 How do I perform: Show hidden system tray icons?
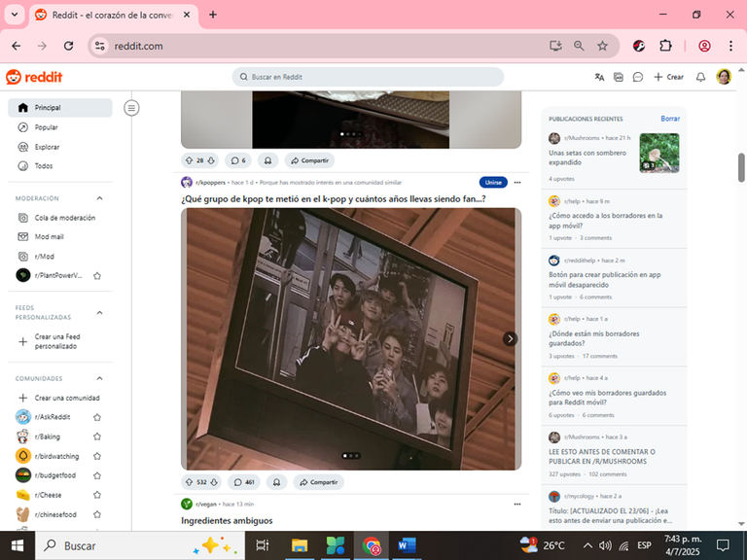click(x=587, y=545)
